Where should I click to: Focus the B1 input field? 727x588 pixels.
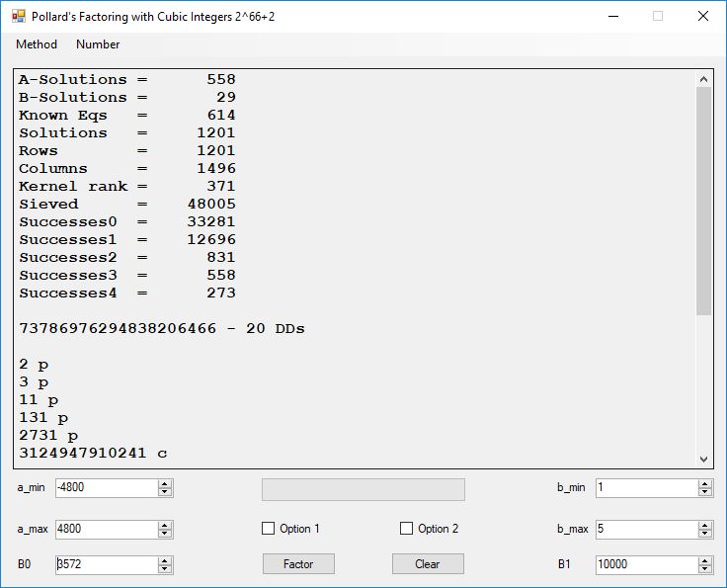(646, 564)
